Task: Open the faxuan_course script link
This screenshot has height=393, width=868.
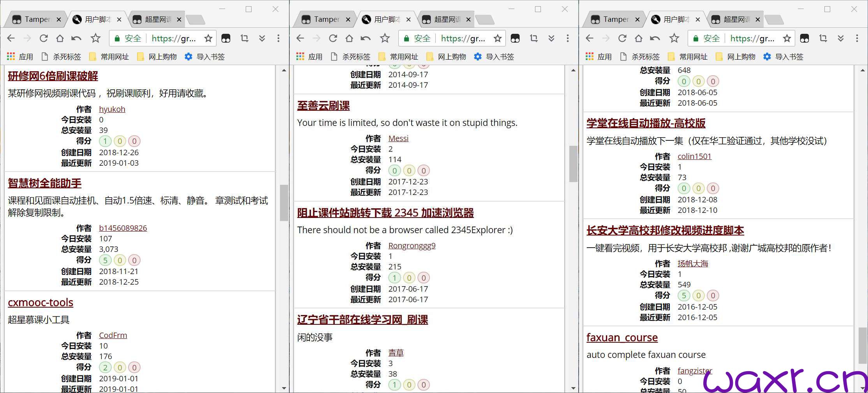Action: coord(622,338)
